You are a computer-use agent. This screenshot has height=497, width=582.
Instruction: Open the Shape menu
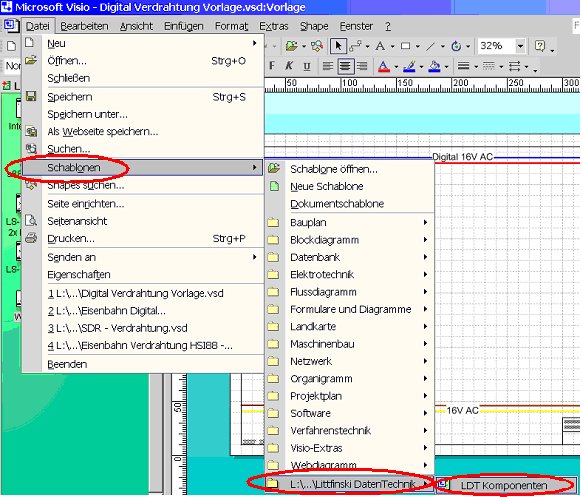tap(314, 26)
